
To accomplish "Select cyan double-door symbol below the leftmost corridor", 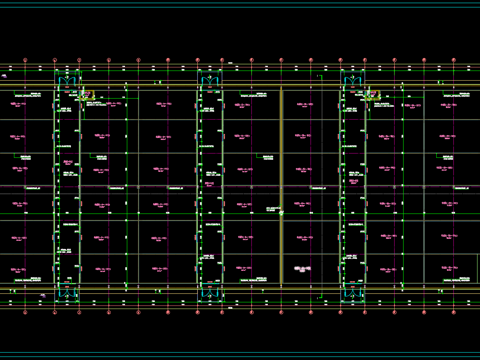I will (67, 292).
